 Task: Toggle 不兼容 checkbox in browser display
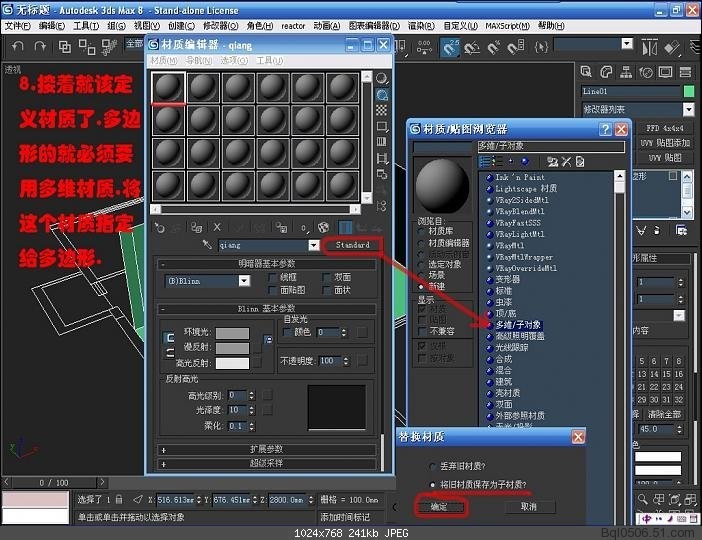pyautogui.click(x=421, y=331)
